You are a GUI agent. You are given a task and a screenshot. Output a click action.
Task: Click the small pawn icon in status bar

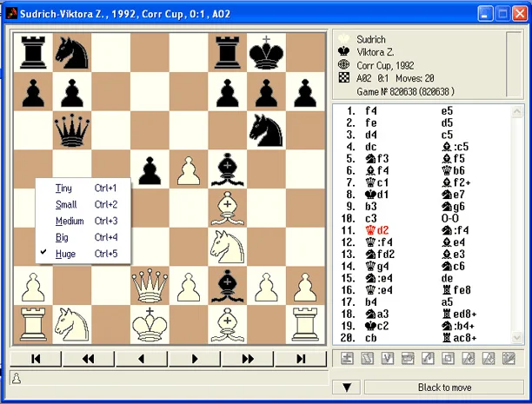(x=17, y=378)
